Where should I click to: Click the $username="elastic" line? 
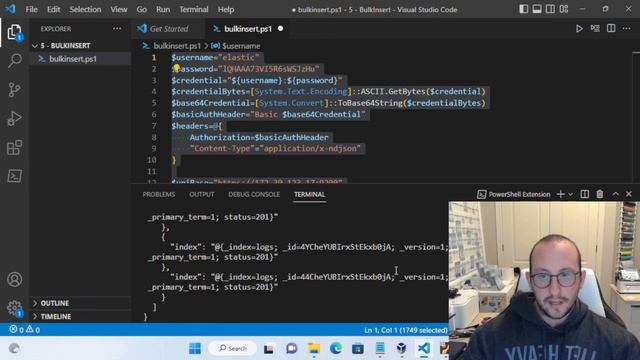[215, 57]
